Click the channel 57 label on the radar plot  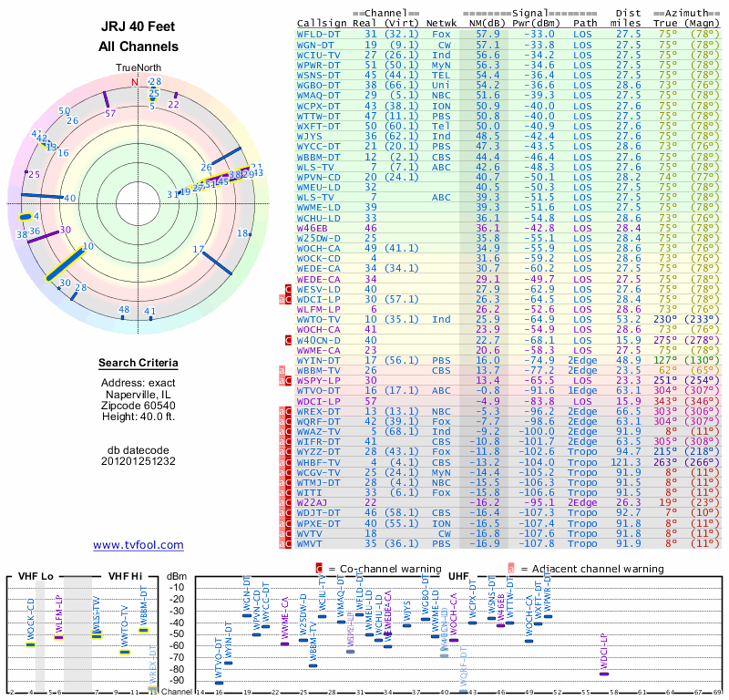point(110,113)
